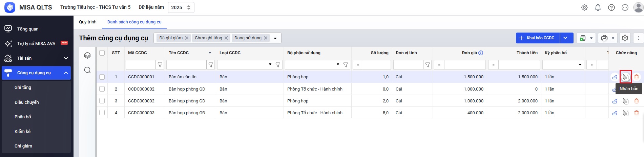The height and width of the screenshot is (157, 644).
Task: Switch to the Quy trình tab
Action: 88,22
